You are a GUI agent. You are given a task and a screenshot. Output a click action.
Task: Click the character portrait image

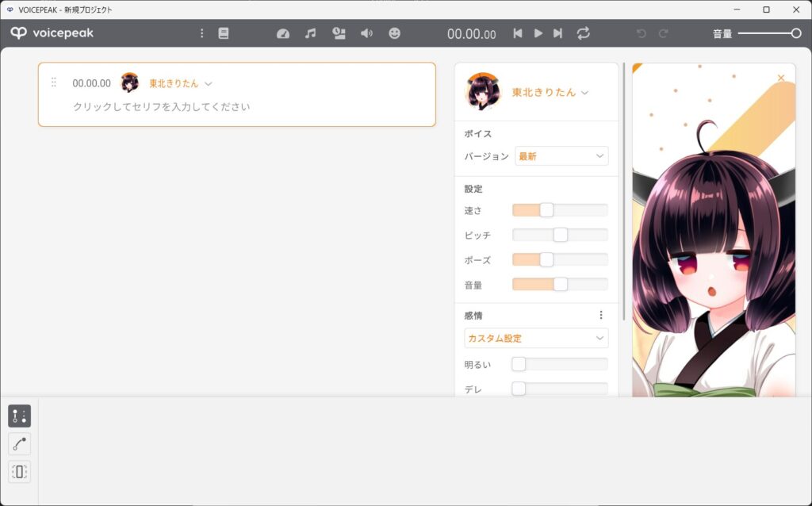(714, 231)
